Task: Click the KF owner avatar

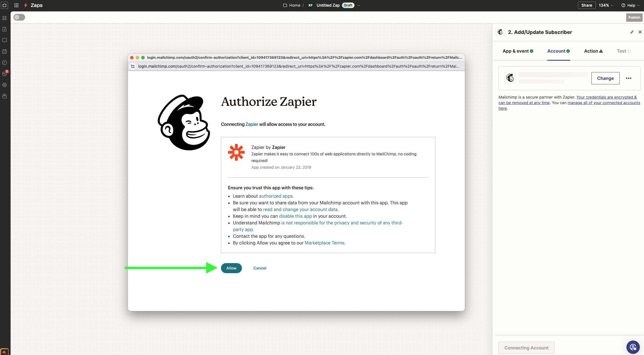Action: (x=310, y=5)
